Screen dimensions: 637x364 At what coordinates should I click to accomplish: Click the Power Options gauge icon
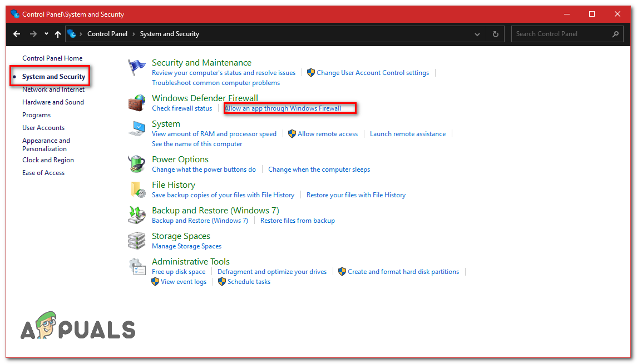[136, 163]
